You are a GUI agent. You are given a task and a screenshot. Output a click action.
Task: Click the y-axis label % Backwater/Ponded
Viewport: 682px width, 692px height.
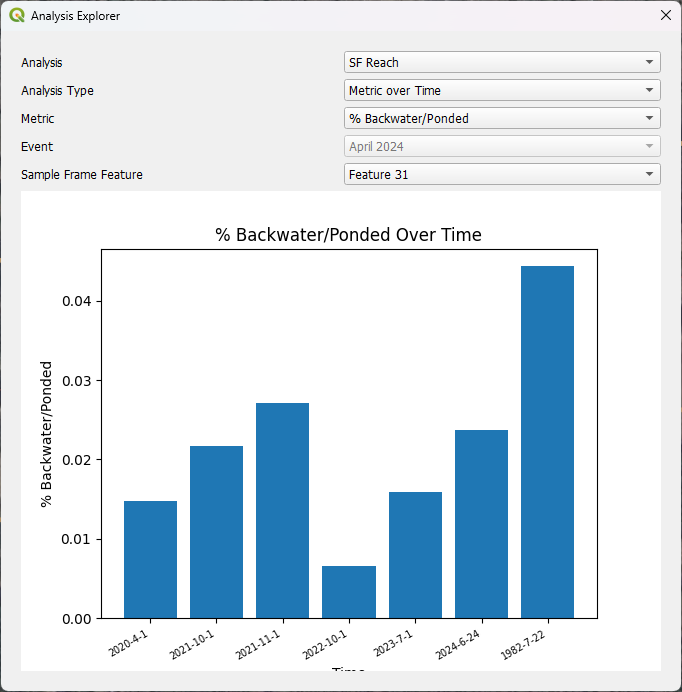(46, 434)
